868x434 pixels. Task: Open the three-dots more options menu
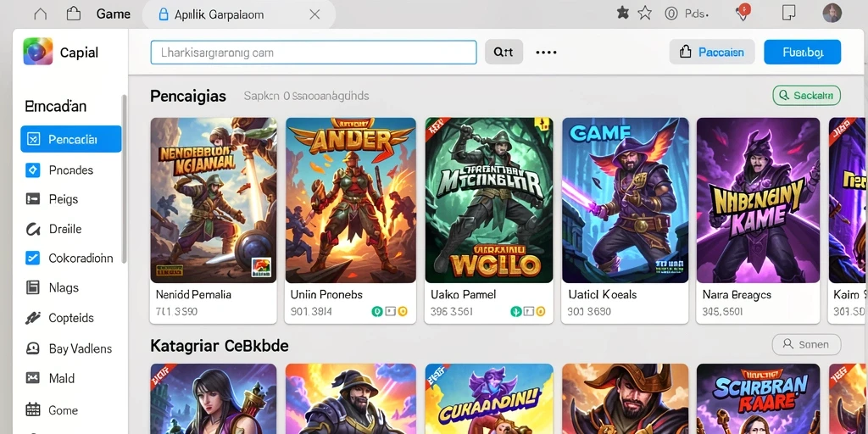546,53
